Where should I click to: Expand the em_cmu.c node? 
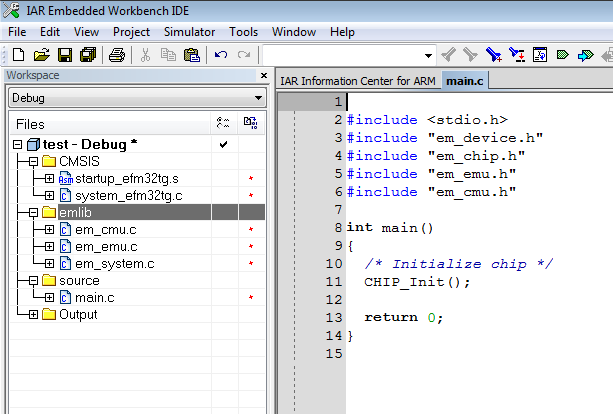pos(49,229)
